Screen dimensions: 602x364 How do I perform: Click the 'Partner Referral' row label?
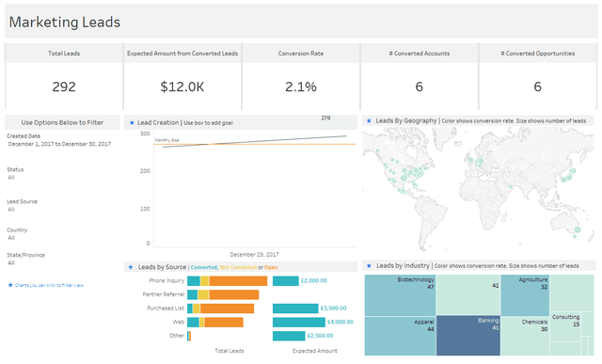164,294
